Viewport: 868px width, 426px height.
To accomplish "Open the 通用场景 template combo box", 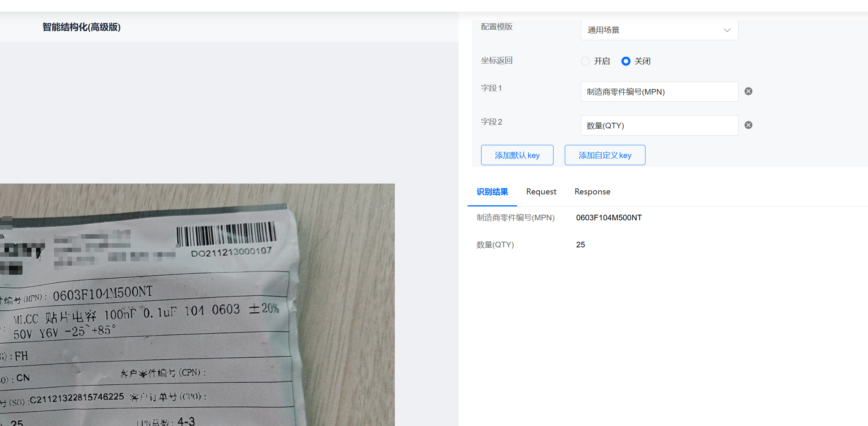I will point(653,30).
